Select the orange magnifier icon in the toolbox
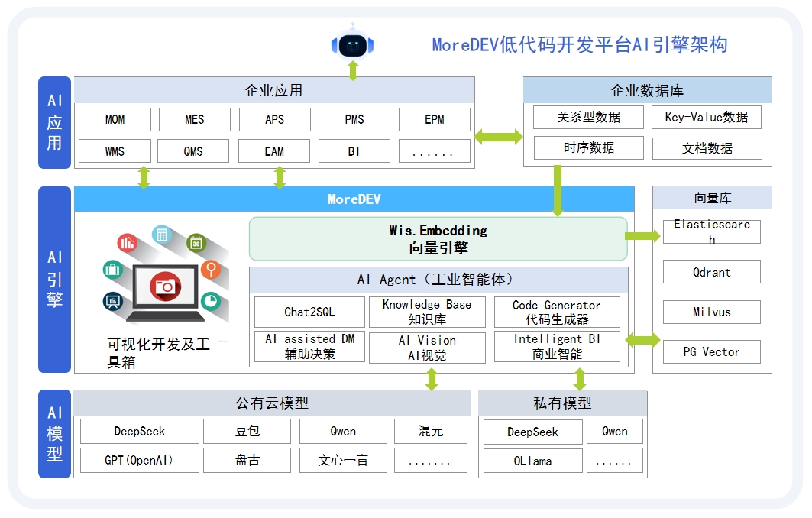This screenshot has height=518, width=812. (211, 270)
